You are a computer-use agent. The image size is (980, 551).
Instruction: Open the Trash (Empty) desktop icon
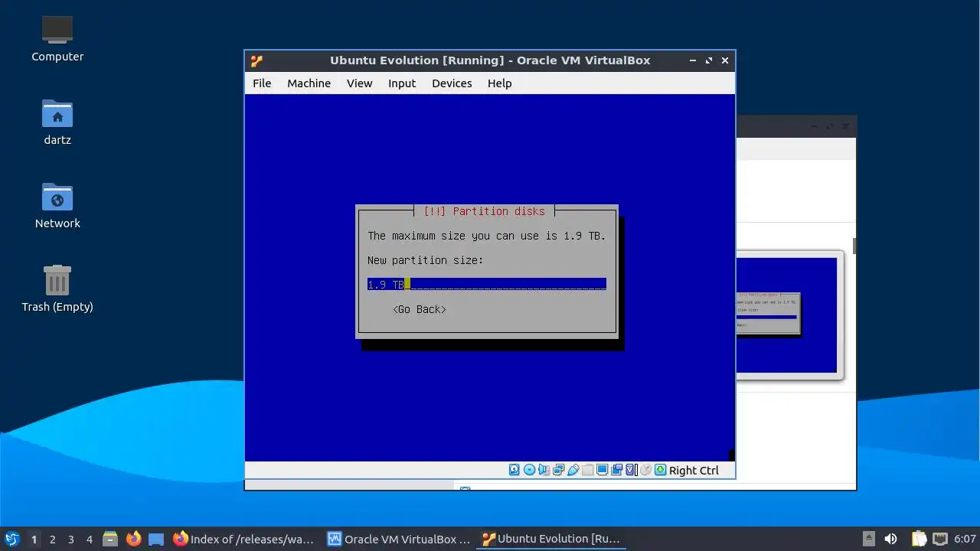click(57, 289)
